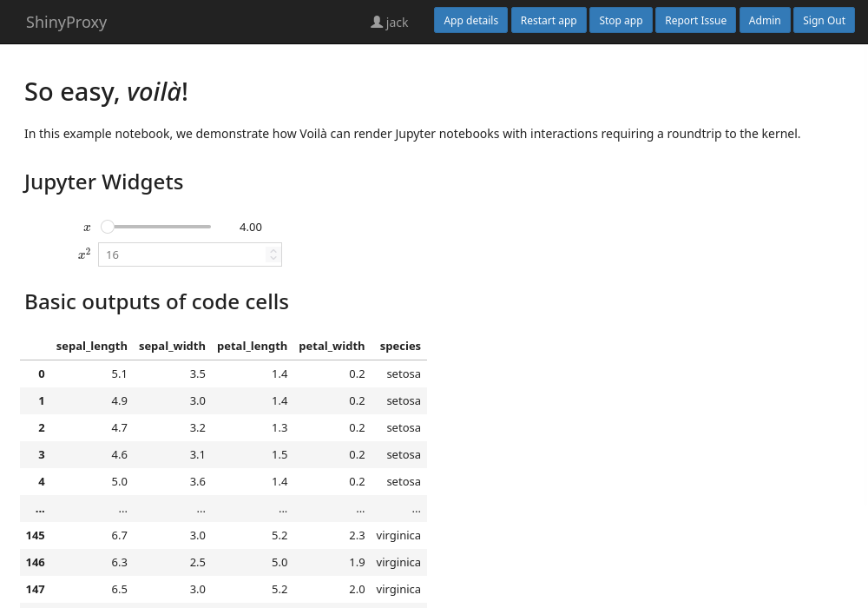Click sepal_width value 3.1

click(x=198, y=454)
